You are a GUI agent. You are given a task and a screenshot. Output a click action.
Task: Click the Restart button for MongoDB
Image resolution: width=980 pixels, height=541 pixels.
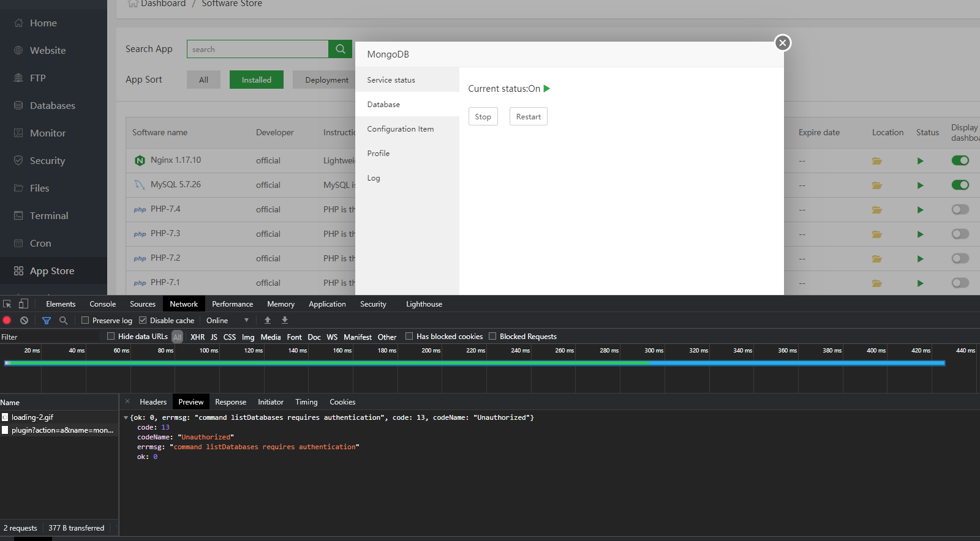[528, 117]
